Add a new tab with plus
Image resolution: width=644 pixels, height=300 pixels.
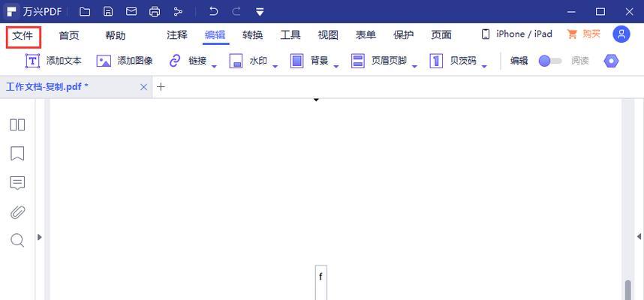pyautogui.click(x=161, y=86)
